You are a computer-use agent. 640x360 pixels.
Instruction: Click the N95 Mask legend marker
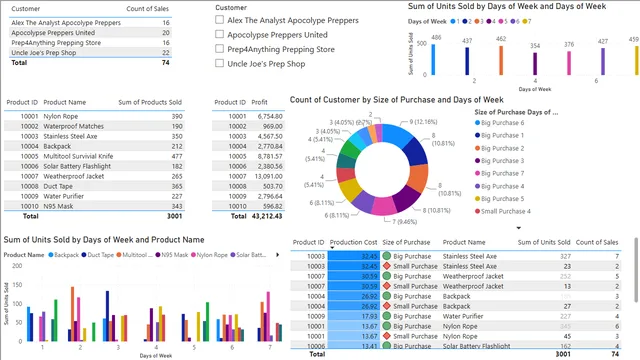tap(158, 255)
